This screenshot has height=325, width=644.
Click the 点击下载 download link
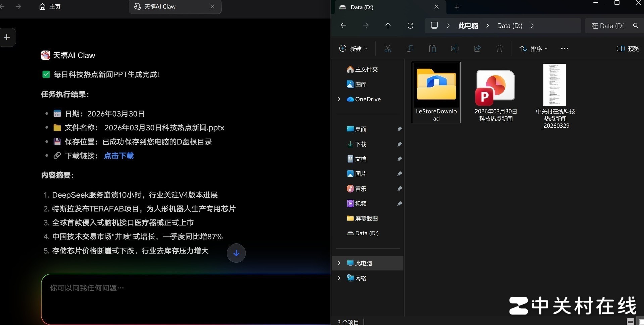click(119, 156)
